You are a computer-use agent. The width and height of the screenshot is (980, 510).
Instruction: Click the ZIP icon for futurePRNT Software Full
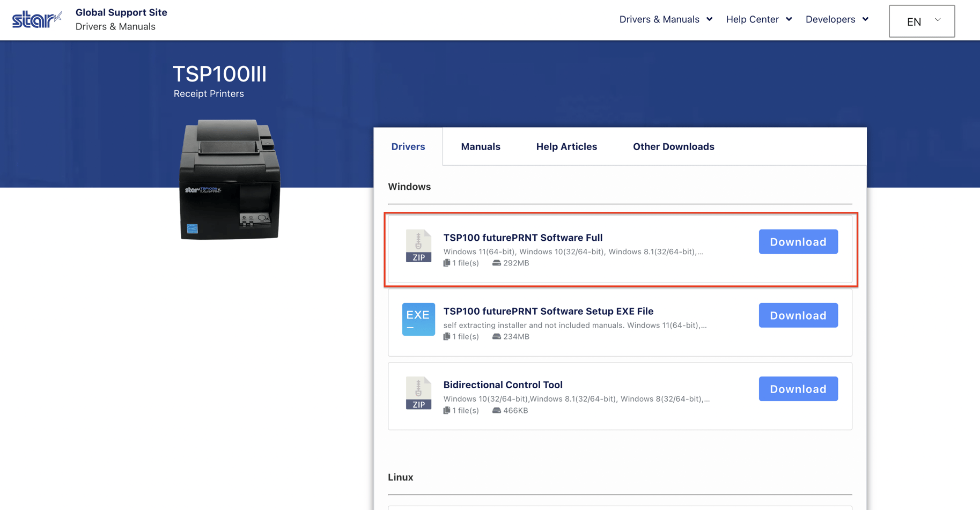(x=418, y=246)
